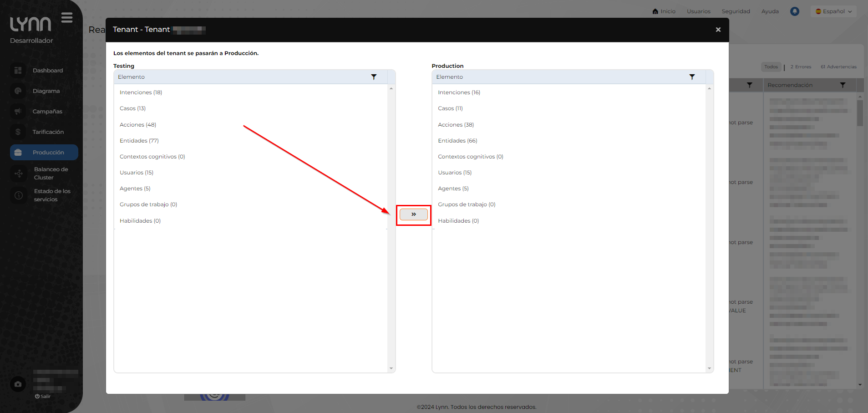
Task: Open Usuarios in top navigation
Action: point(699,11)
